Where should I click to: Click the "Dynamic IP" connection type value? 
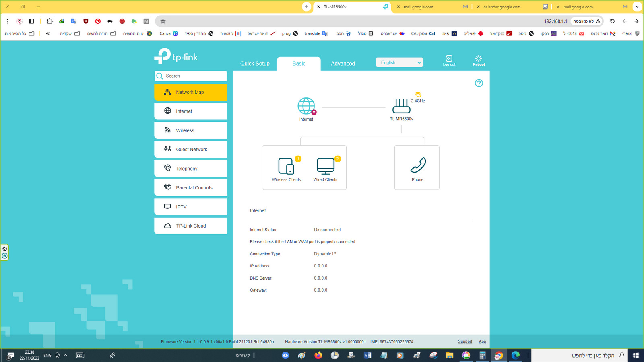(x=325, y=254)
